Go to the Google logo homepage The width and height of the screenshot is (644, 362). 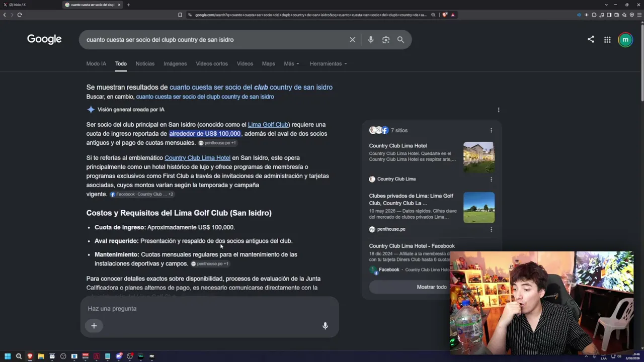coord(44,39)
